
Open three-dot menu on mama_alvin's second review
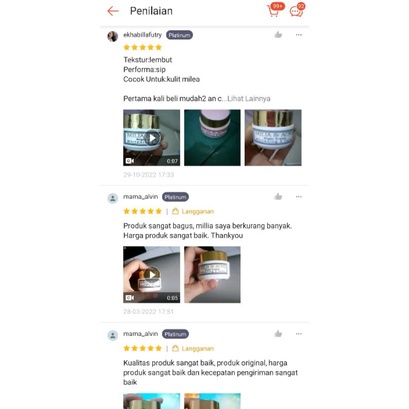tap(299, 334)
